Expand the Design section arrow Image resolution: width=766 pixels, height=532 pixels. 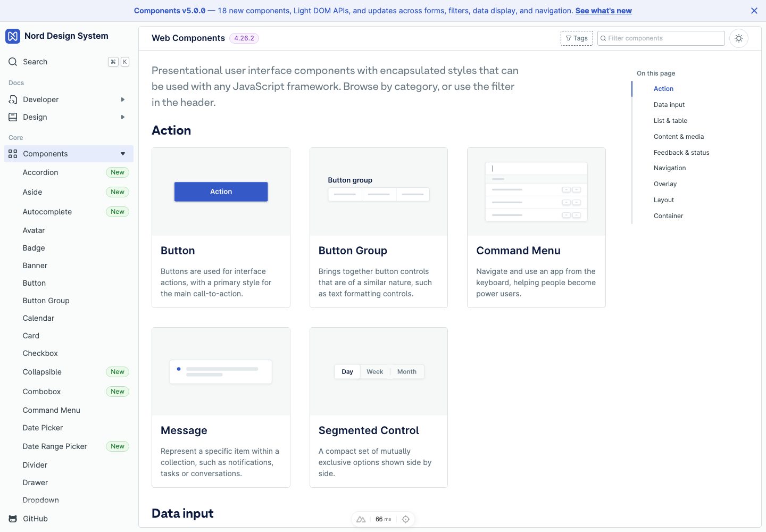tap(123, 117)
